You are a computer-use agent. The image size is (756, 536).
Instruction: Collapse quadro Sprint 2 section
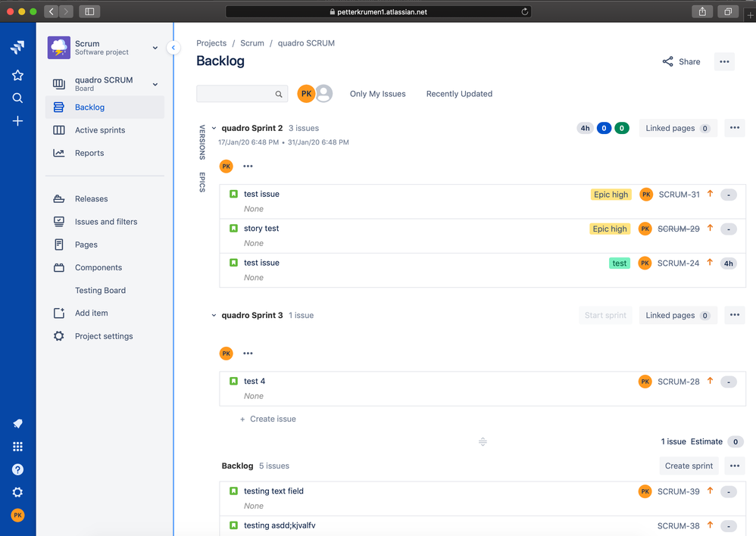[x=214, y=128]
